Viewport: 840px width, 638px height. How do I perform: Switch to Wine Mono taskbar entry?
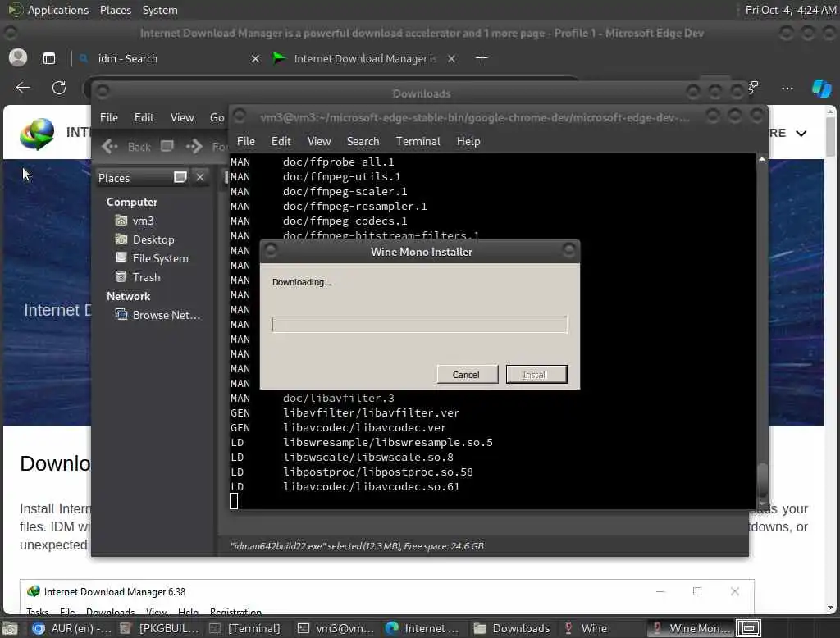[691, 628]
